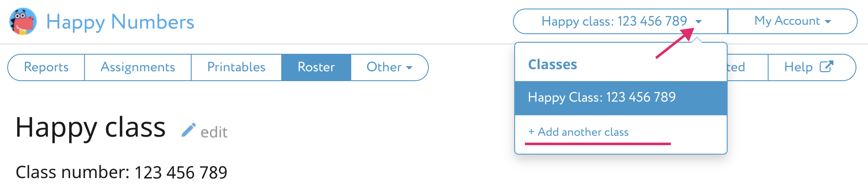Click the caret arrow next to My Account
This screenshot has width=868, height=193.
[x=828, y=21]
